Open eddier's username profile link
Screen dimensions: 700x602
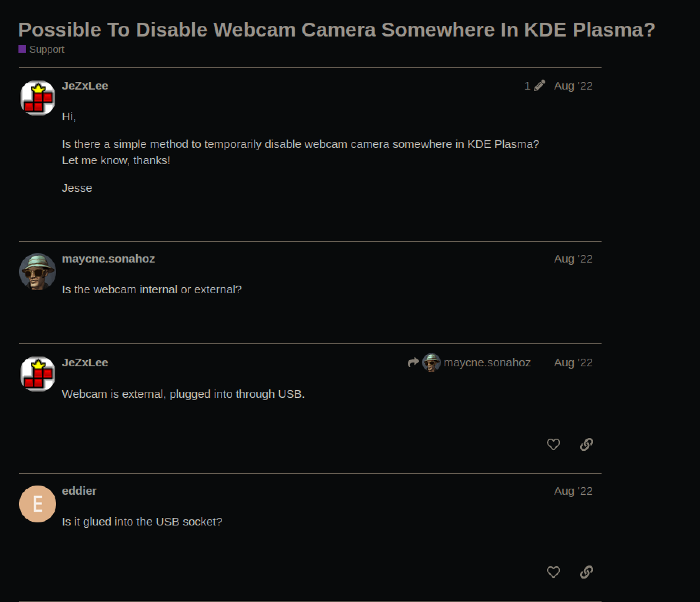tap(79, 491)
